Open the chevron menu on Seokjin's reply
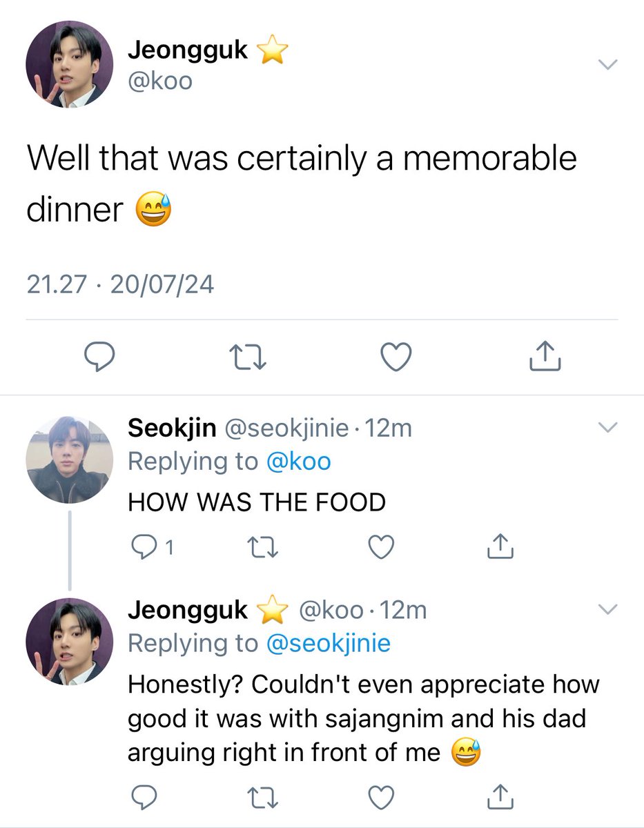Screen dimensions: 644x828 click(607, 428)
